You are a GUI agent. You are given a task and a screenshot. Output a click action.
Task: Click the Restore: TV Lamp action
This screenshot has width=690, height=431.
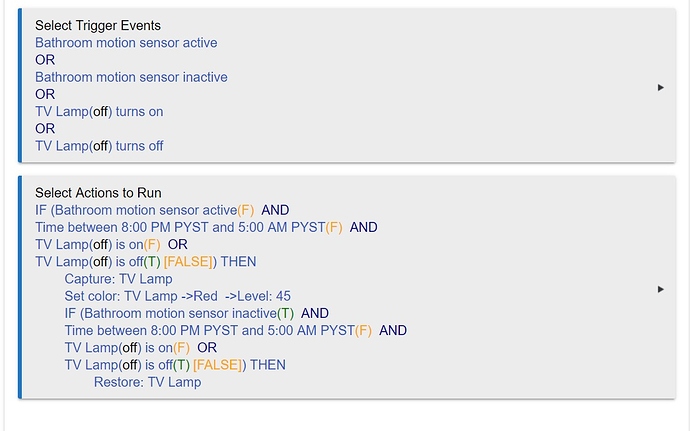click(147, 382)
